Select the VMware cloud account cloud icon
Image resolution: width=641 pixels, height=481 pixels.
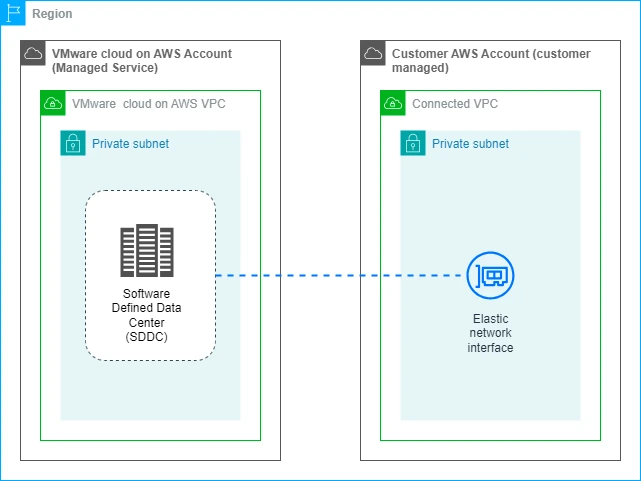coord(33,53)
